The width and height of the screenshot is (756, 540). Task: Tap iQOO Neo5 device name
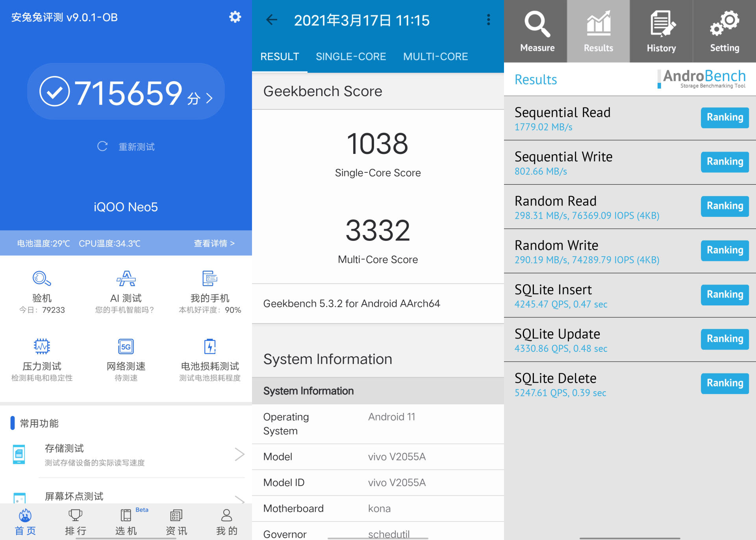pos(126,207)
